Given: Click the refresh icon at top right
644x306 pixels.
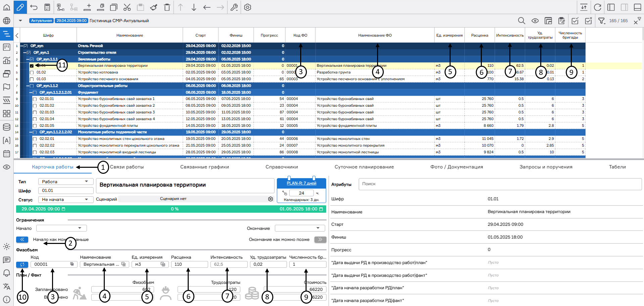Looking at the screenshot, I should 597,7.
